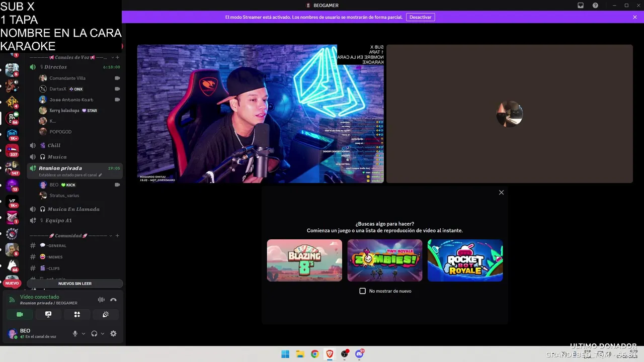The width and height of the screenshot is (644, 362).
Task: Select the Reunion privada voice channel
Action: tap(74, 171)
